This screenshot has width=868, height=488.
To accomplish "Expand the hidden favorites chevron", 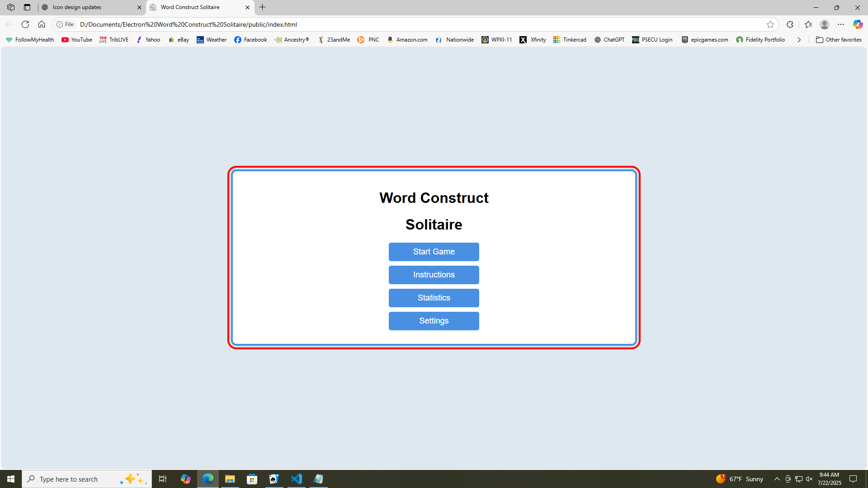I will [799, 40].
